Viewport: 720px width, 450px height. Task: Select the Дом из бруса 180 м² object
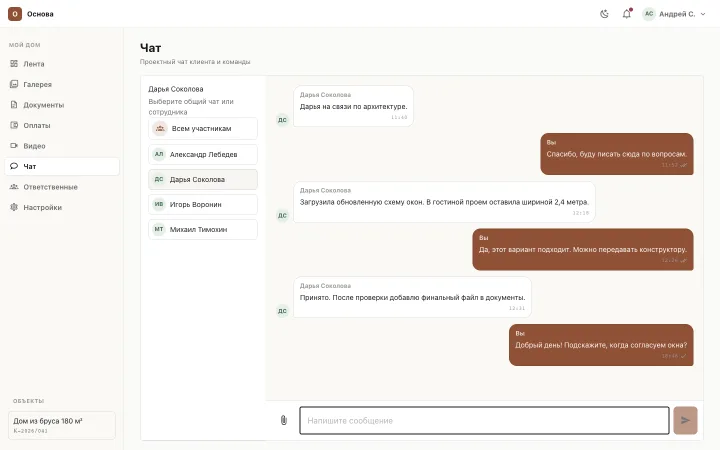(x=62, y=425)
